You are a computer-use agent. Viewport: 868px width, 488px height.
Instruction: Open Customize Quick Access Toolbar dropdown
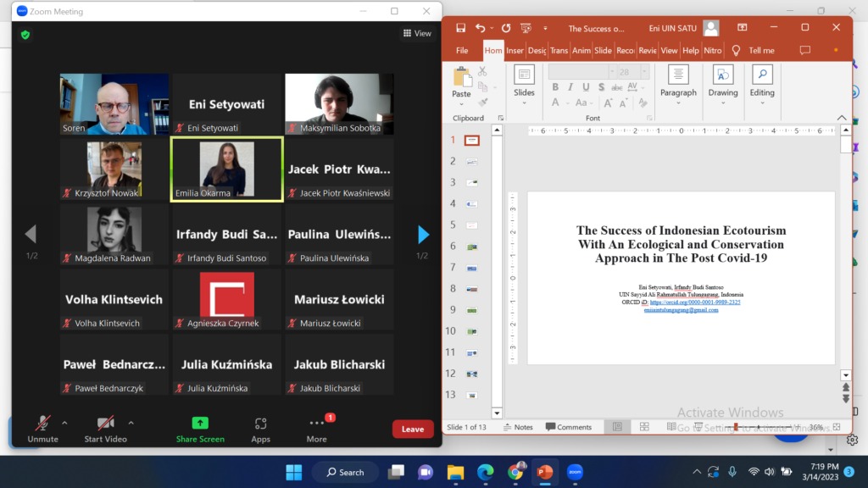tap(545, 28)
